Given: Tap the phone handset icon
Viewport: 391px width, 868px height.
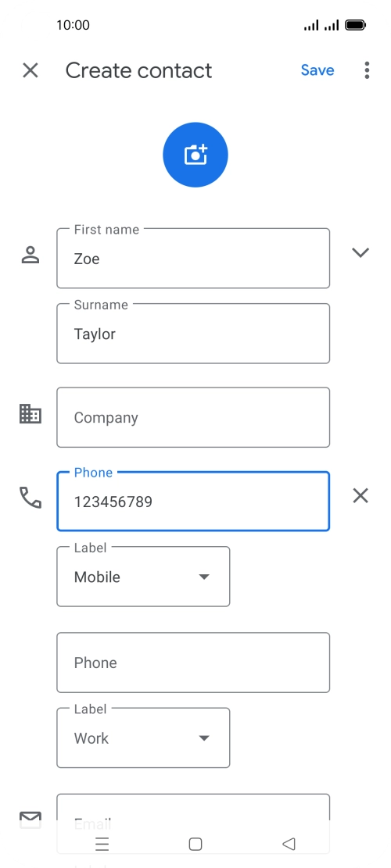Looking at the screenshot, I should tap(30, 498).
